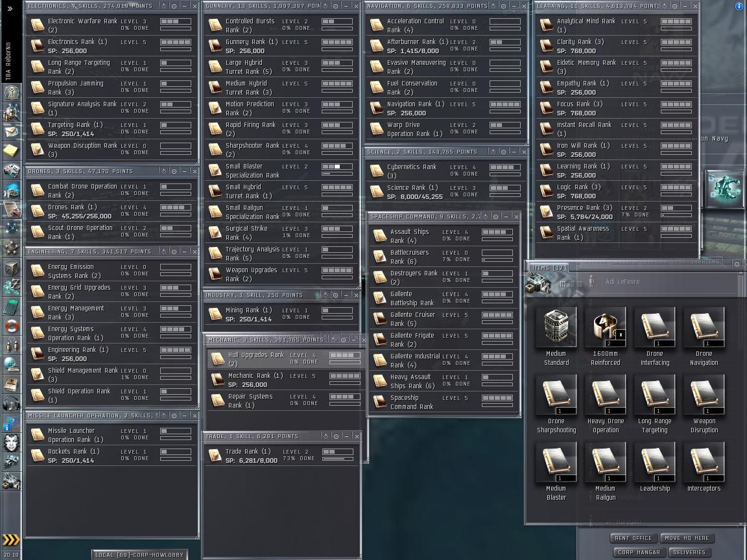Screen dimensions: 747x560
Task: Click the RENT OFFICE button
Action: (x=633, y=538)
